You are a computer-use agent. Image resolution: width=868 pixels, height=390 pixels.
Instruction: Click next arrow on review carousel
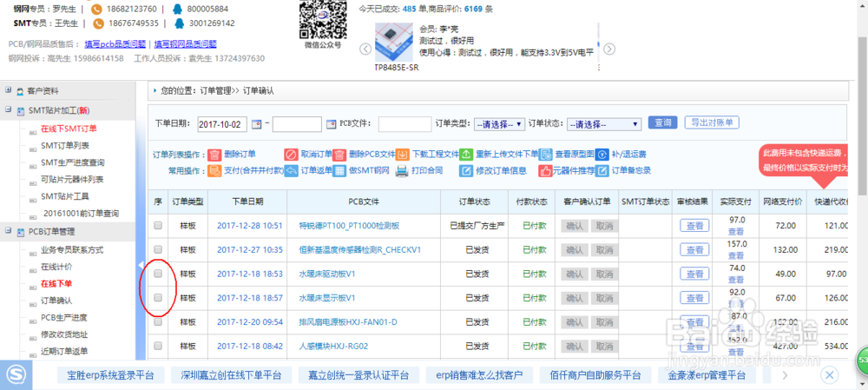[609, 49]
